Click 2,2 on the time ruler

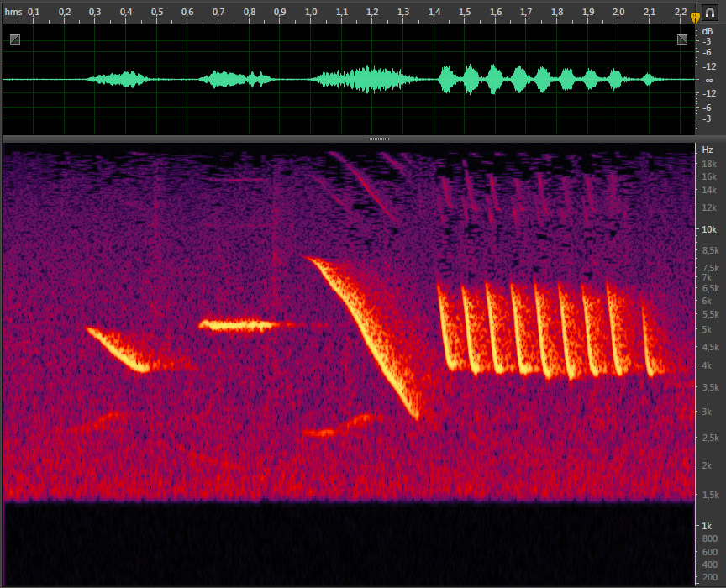[680, 12]
